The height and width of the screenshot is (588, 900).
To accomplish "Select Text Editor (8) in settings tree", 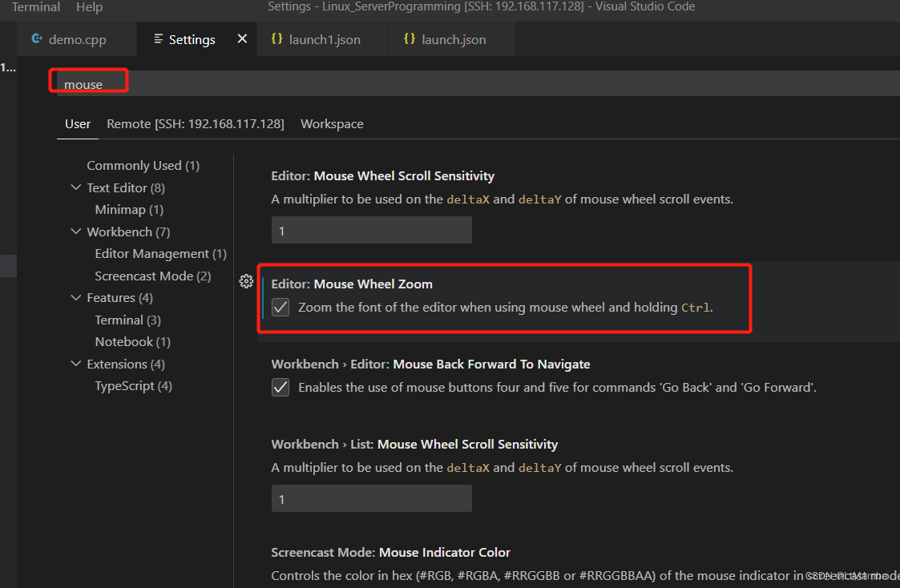I will pos(126,187).
